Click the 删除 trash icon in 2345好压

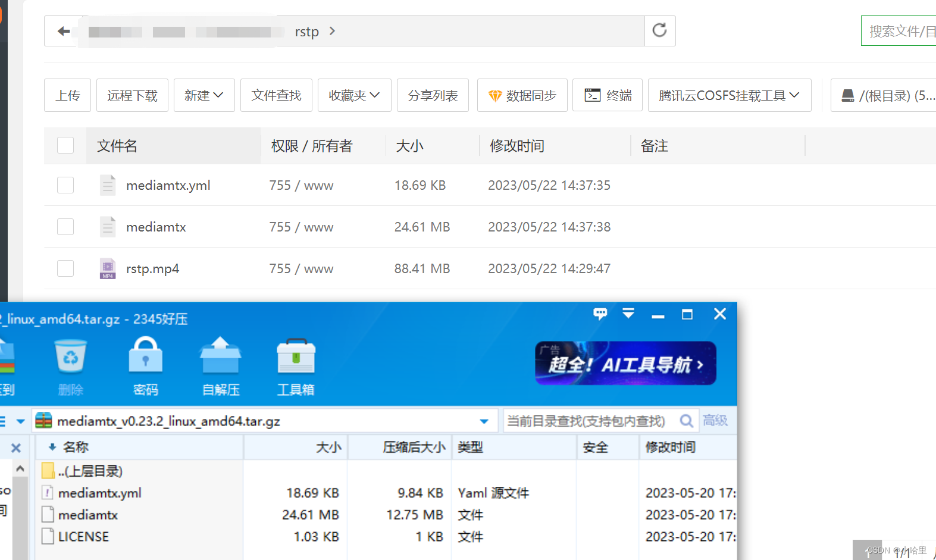(71, 367)
